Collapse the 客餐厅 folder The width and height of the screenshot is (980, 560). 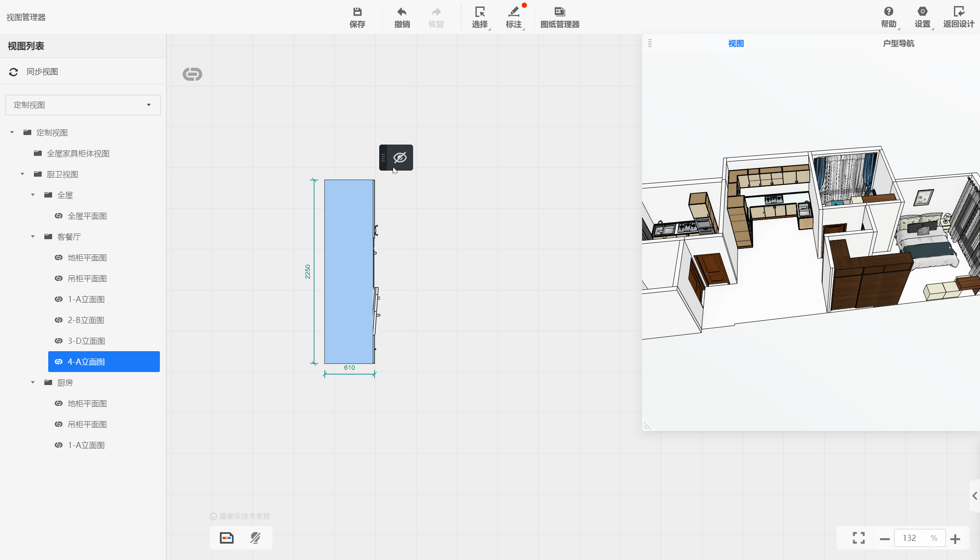[33, 237]
